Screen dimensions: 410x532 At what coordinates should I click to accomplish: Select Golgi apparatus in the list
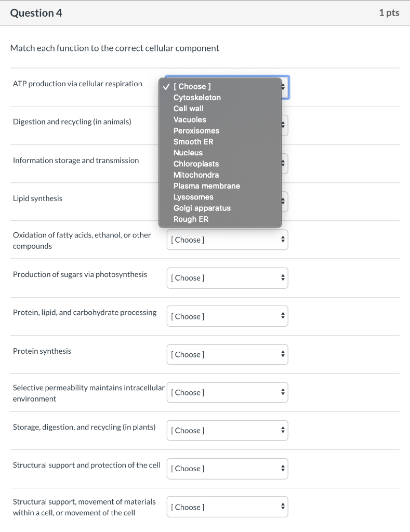tap(202, 208)
